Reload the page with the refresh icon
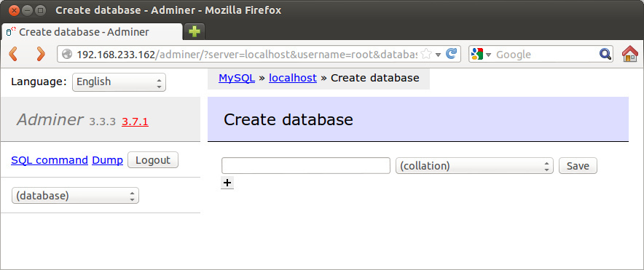Image resolution: width=644 pixels, height=270 pixels. click(x=452, y=54)
